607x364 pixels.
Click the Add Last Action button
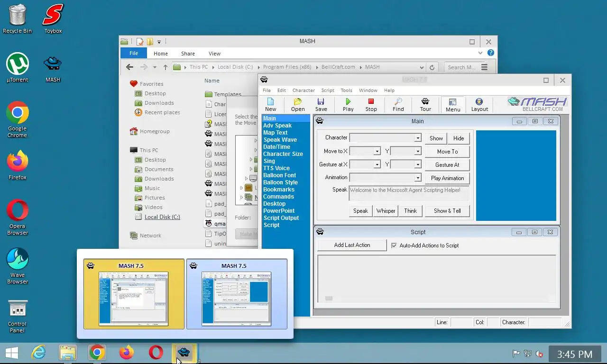352,245
